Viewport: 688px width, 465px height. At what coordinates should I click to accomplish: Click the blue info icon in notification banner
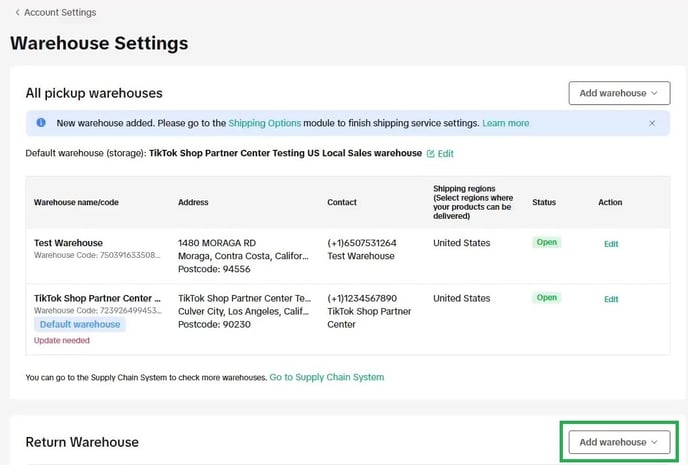[41, 123]
